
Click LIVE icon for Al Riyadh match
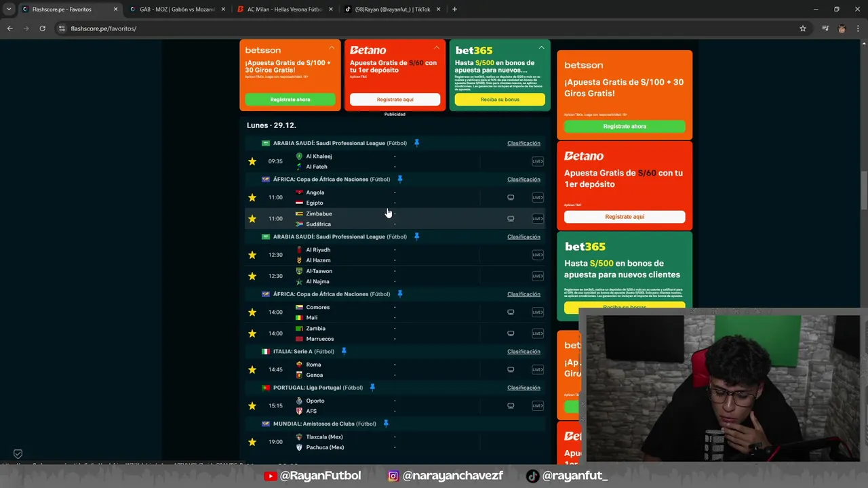pyautogui.click(x=538, y=255)
